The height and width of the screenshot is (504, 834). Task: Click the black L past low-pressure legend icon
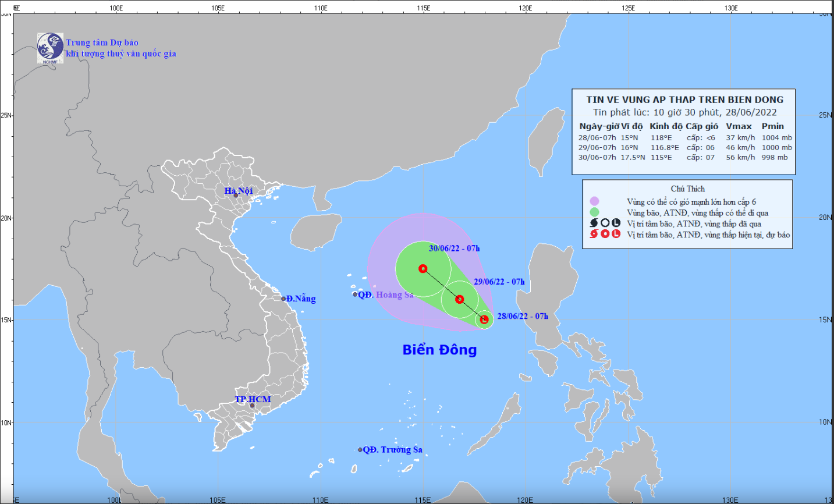coord(616,223)
